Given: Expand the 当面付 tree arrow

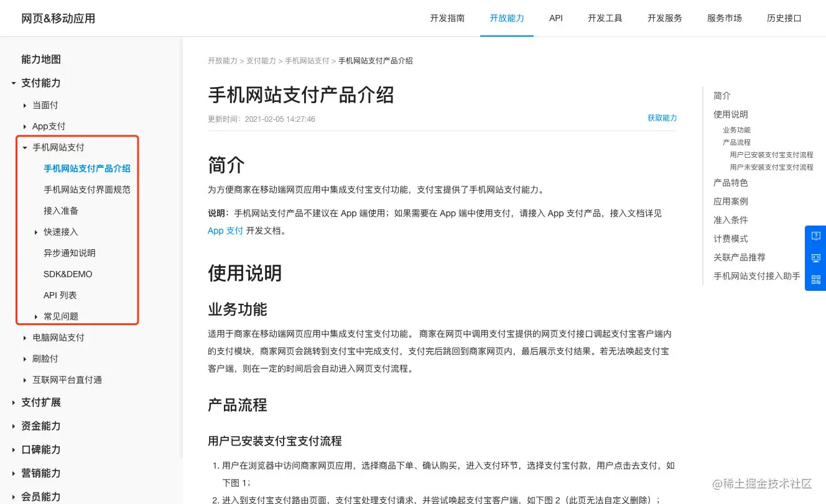Looking at the screenshot, I should [x=25, y=106].
